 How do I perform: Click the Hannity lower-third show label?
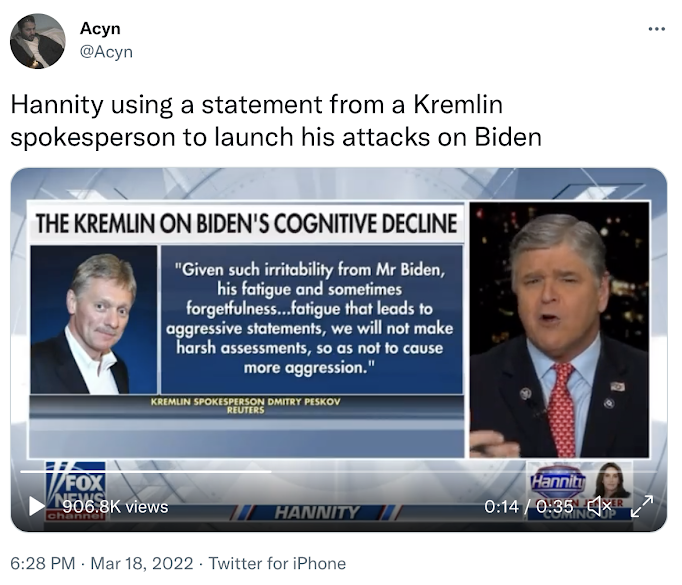tap(317, 512)
